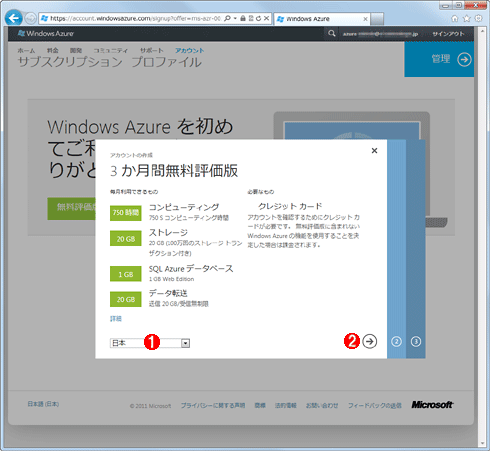The width and height of the screenshot is (490, 451).
Task: Open the address bar search dropdown arrow
Action: click(235, 18)
